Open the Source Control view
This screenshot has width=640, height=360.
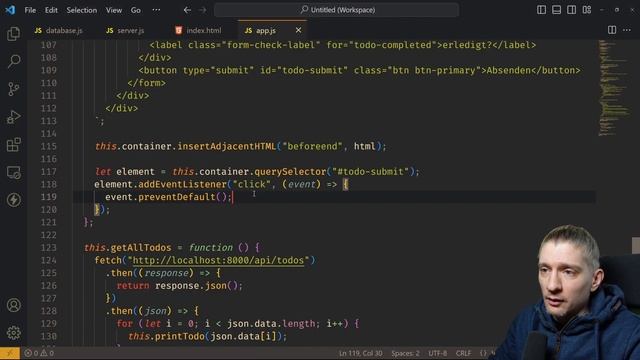13,89
